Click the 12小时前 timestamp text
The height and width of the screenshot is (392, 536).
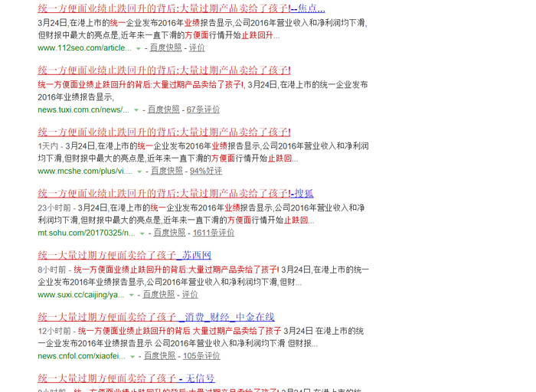tap(54, 331)
